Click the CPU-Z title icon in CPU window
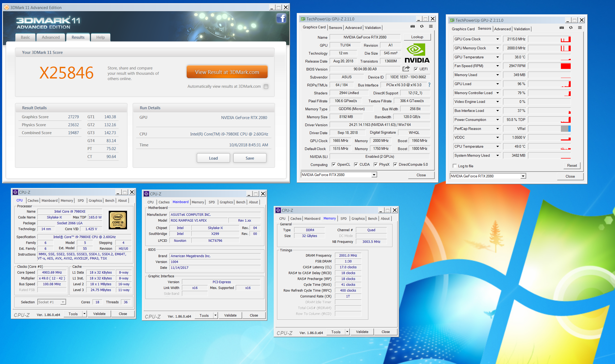Screen dimensions: 615x364 (15, 192)
